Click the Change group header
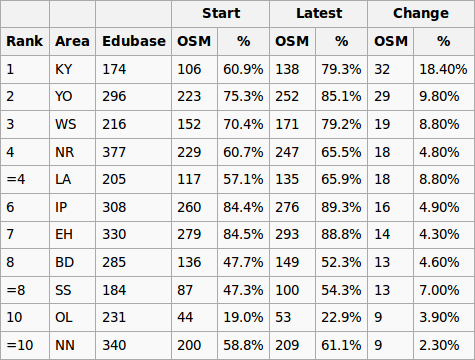 click(421, 14)
